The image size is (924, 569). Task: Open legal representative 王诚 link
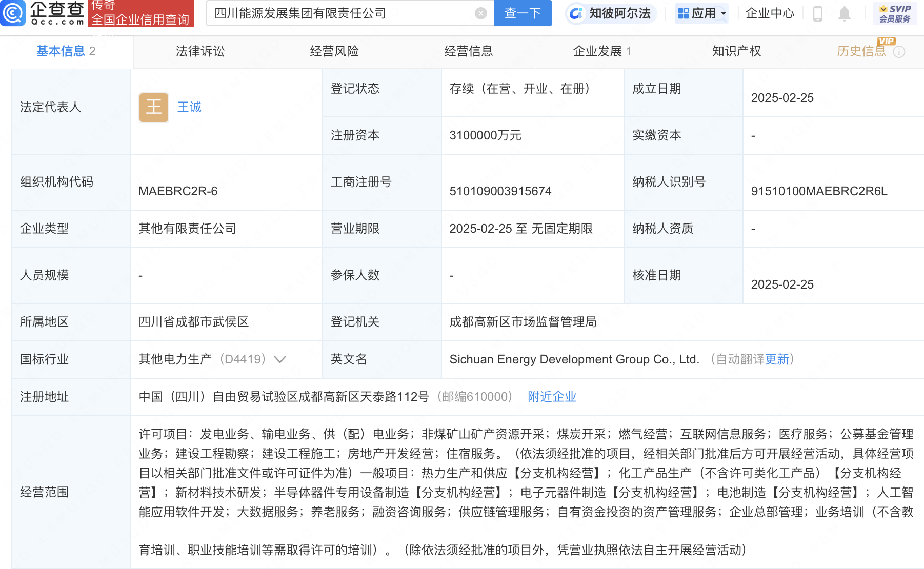click(189, 107)
